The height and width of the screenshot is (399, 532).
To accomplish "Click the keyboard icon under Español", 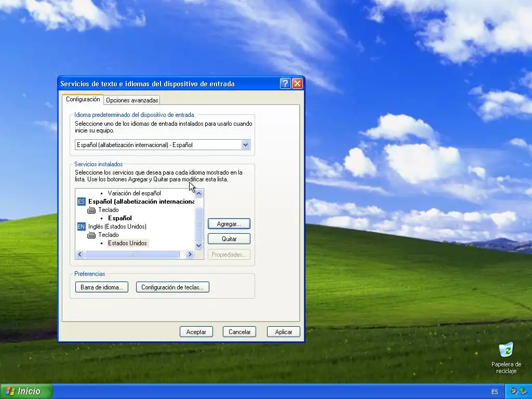I will [x=91, y=210].
